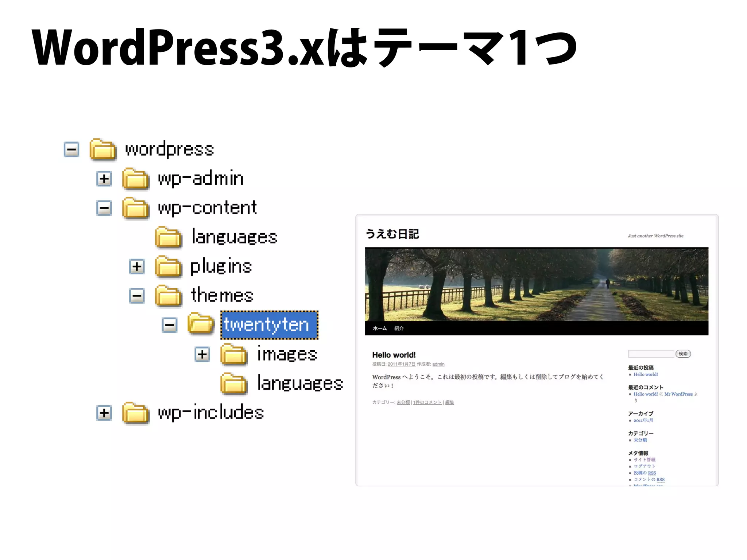Screen dimensions: 747x560
Task: Select the wp-content tree label
Action: pos(207,208)
